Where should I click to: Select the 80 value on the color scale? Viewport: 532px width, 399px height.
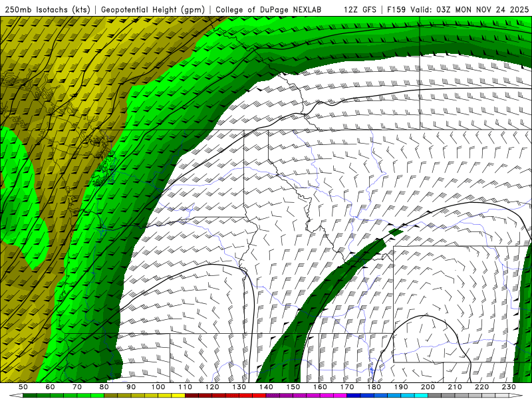click(104, 387)
